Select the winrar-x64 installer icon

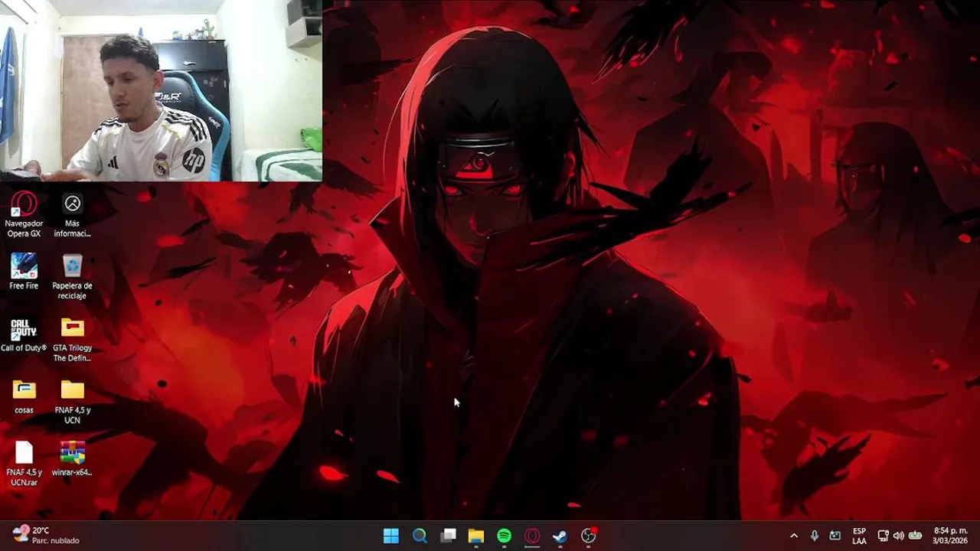point(72,458)
